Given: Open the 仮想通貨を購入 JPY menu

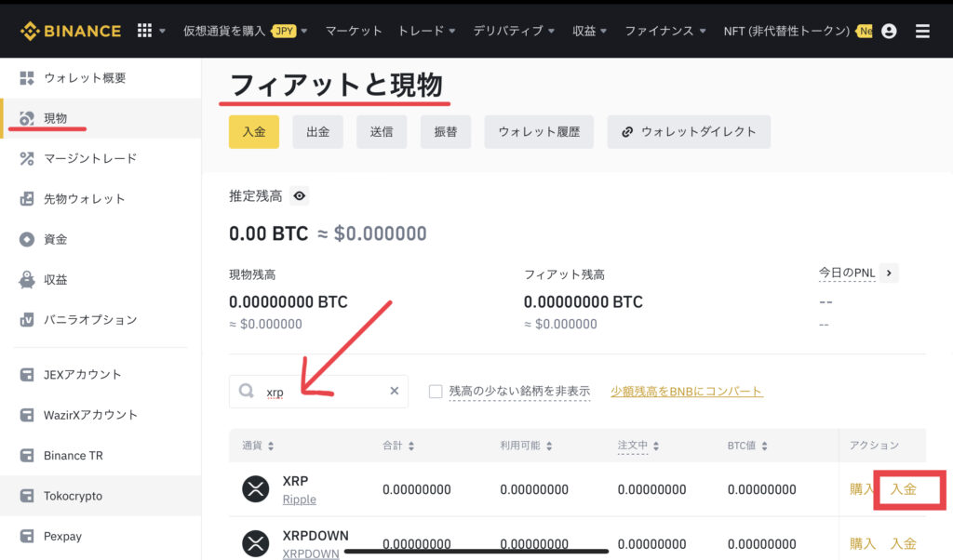Looking at the screenshot, I should tap(245, 31).
